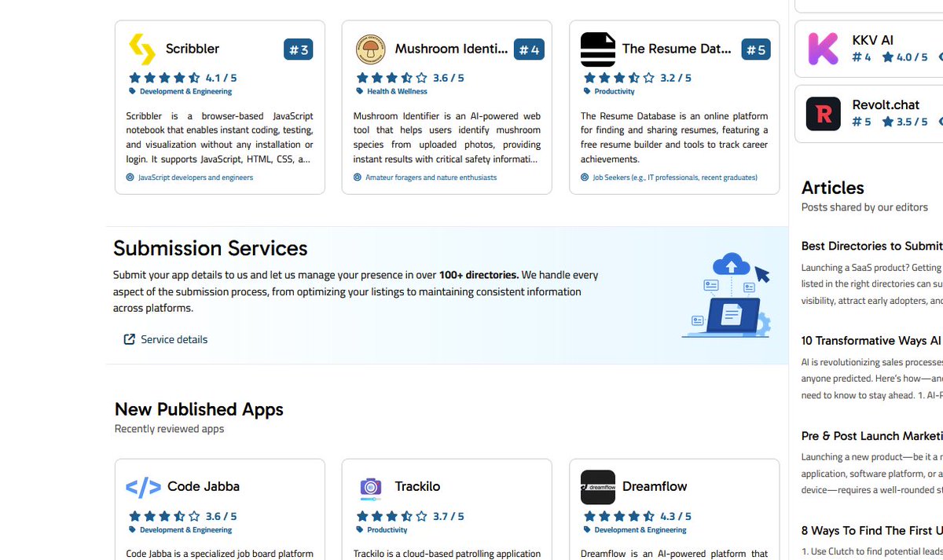This screenshot has height=560, width=943.
Task: Click the external link icon beside Service details
Action: pyautogui.click(x=130, y=339)
